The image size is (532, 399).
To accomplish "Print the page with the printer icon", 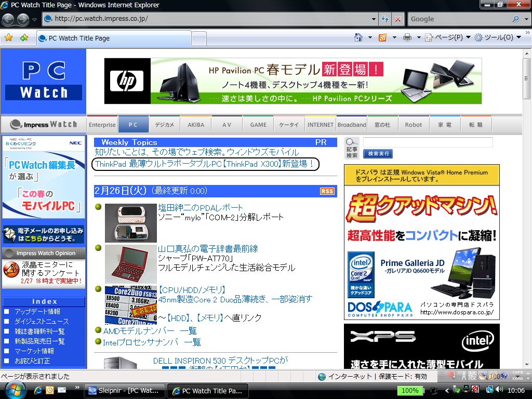I will (407, 37).
